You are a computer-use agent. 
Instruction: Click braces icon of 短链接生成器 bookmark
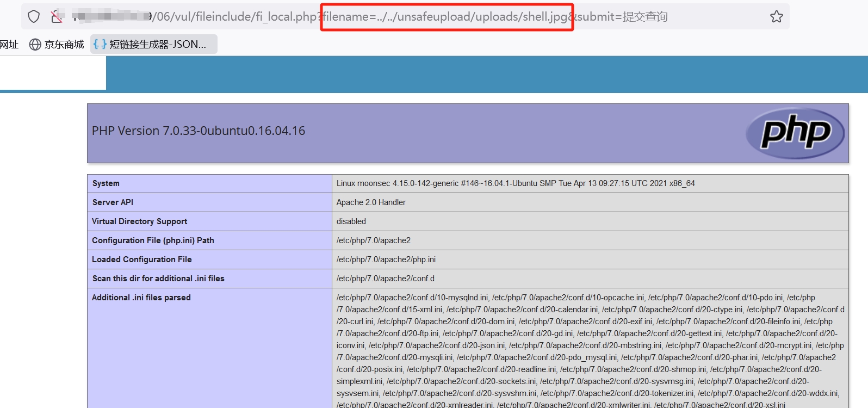[x=100, y=45]
